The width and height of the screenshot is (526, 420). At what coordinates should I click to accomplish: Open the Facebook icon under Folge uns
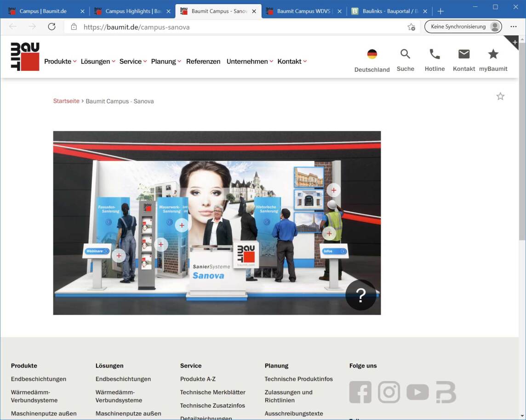pos(360,392)
